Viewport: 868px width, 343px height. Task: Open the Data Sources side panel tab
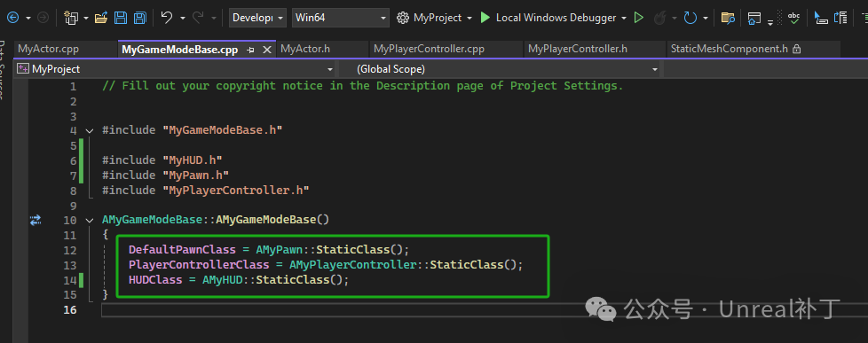(x=3, y=69)
